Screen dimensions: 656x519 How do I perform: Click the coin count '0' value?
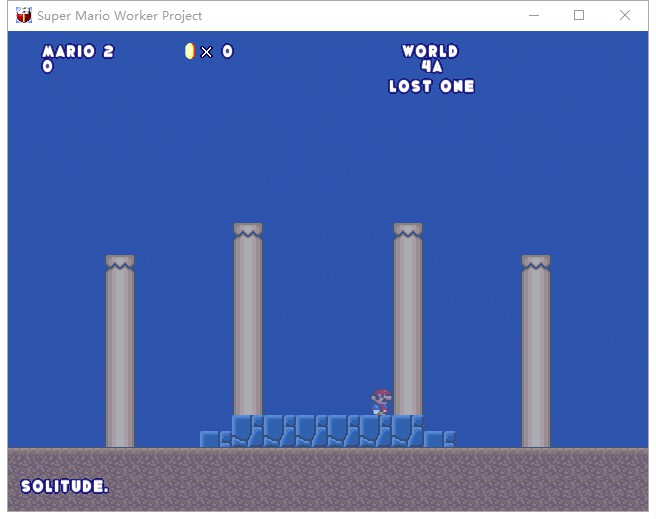(x=227, y=51)
